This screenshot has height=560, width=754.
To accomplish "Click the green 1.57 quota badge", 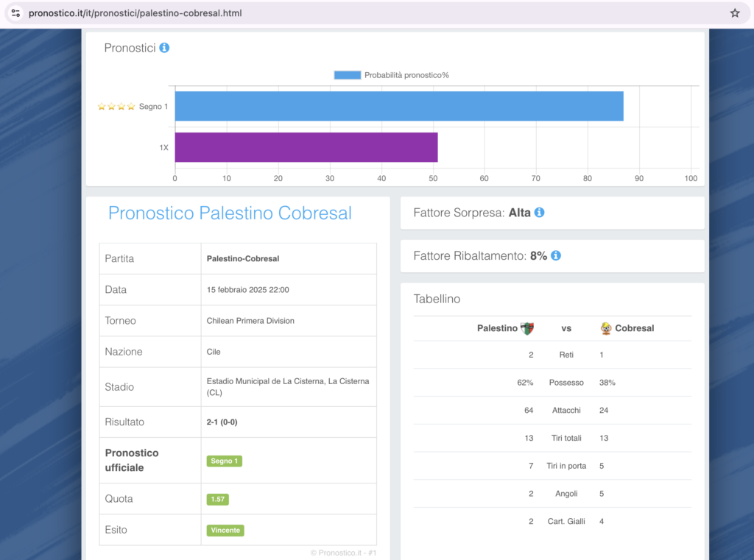I will pos(217,499).
